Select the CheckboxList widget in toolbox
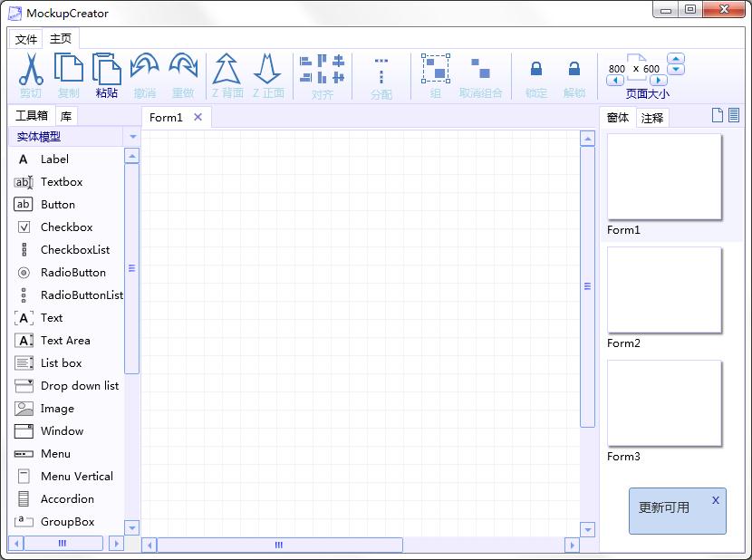This screenshot has width=752, height=560. click(74, 250)
